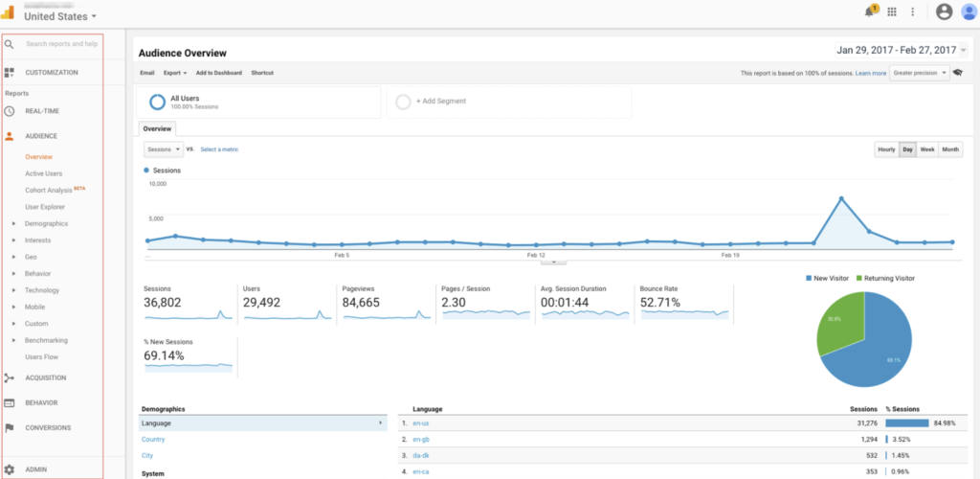
Task: Open the Sessions metric dropdown
Action: (x=163, y=149)
